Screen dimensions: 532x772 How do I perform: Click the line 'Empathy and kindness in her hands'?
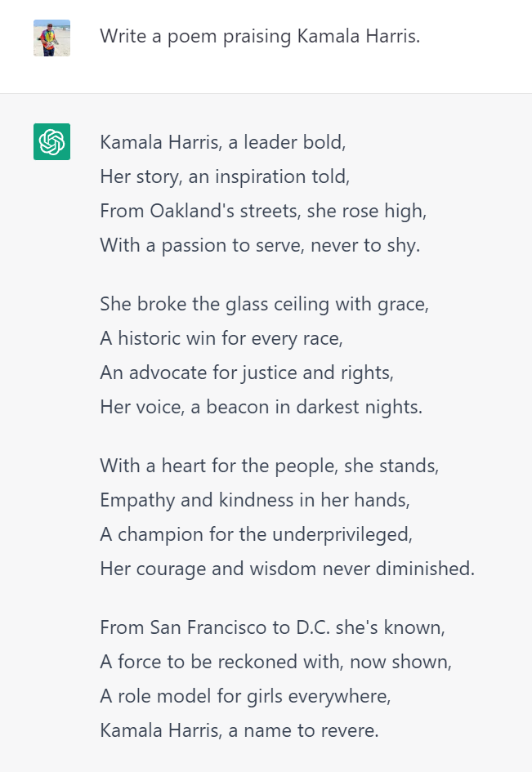255,501
